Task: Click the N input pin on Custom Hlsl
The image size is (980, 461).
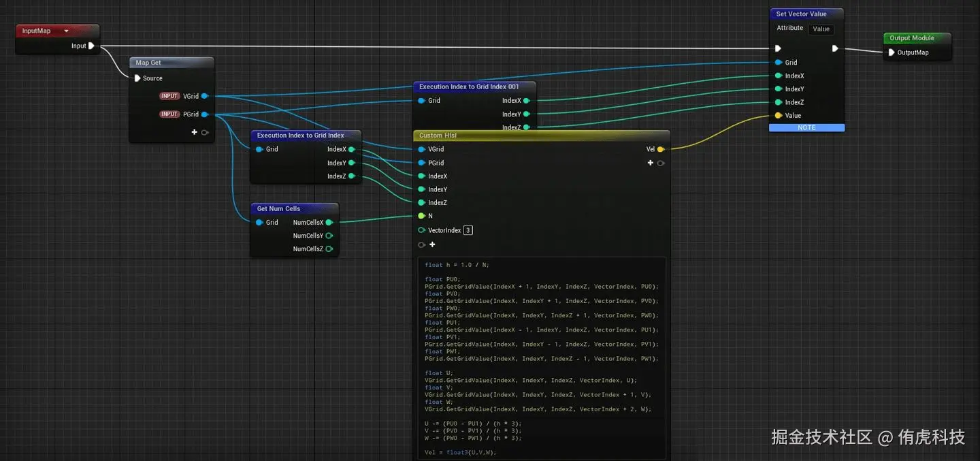Action: (421, 216)
